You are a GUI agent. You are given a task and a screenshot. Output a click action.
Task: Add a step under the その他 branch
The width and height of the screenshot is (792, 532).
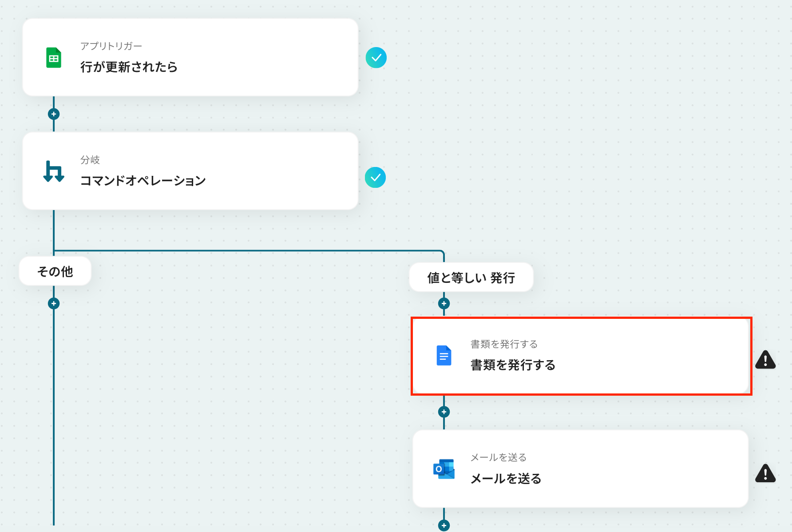pyautogui.click(x=54, y=304)
